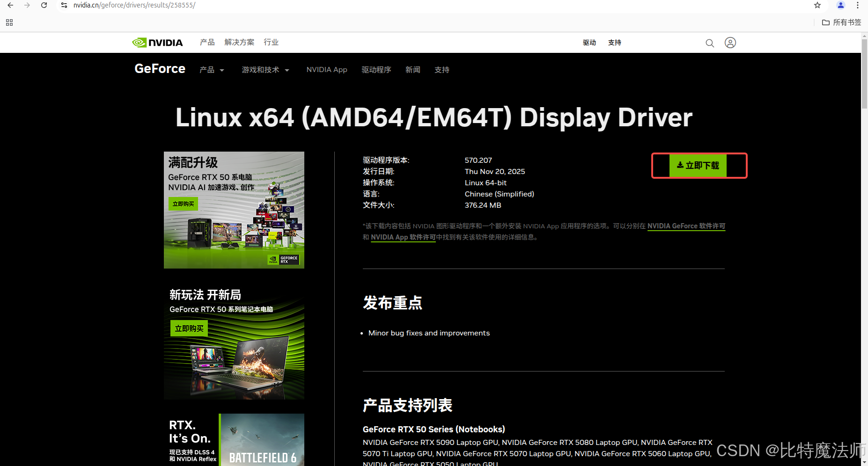This screenshot has width=868, height=466.
Task: Bookmark this page with star icon
Action: 817,5
